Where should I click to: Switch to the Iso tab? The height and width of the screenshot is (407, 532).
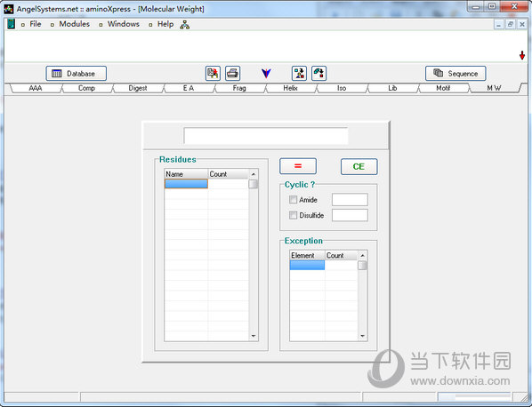(x=342, y=88)
